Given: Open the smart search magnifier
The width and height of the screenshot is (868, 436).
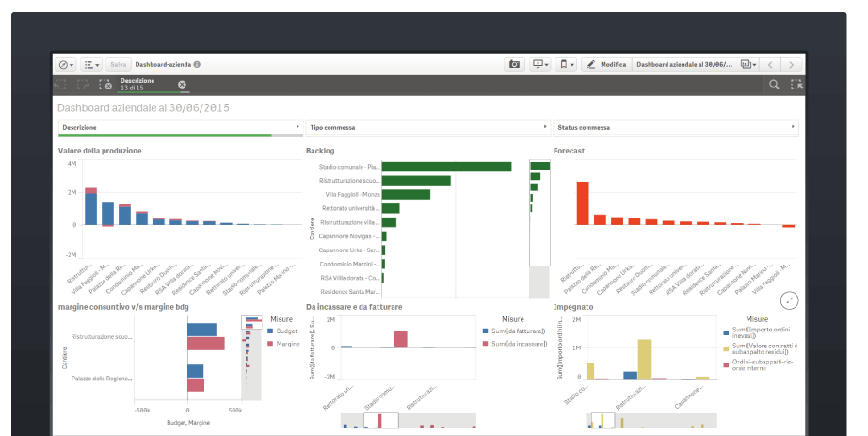Looking at the screenshot, I should coord(774,84).
